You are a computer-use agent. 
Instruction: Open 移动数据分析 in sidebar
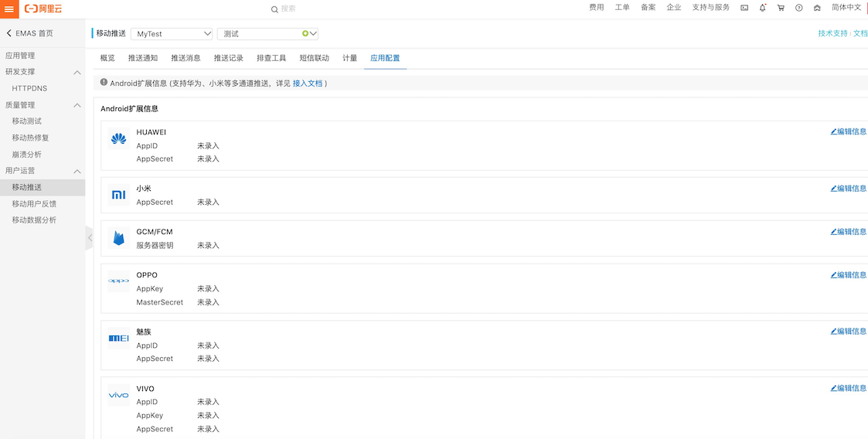(x=34, y=220)
